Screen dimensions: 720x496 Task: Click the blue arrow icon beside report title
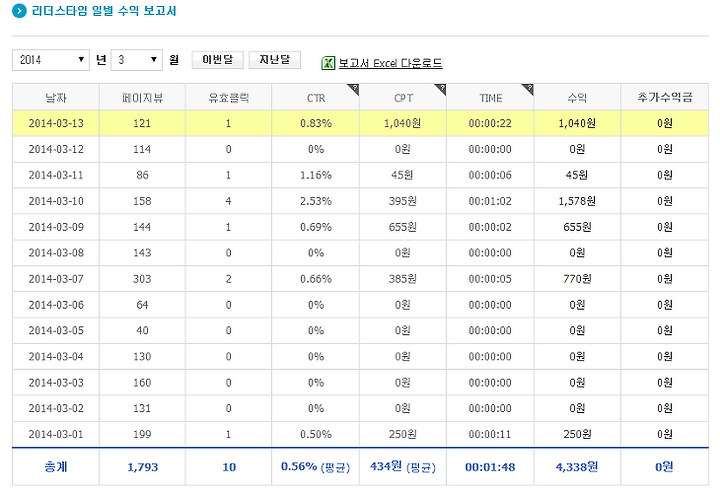click(x=19, y=11)
